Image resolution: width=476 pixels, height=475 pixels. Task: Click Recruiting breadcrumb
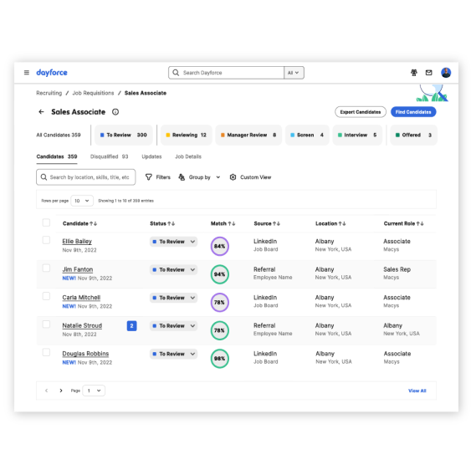49,93
